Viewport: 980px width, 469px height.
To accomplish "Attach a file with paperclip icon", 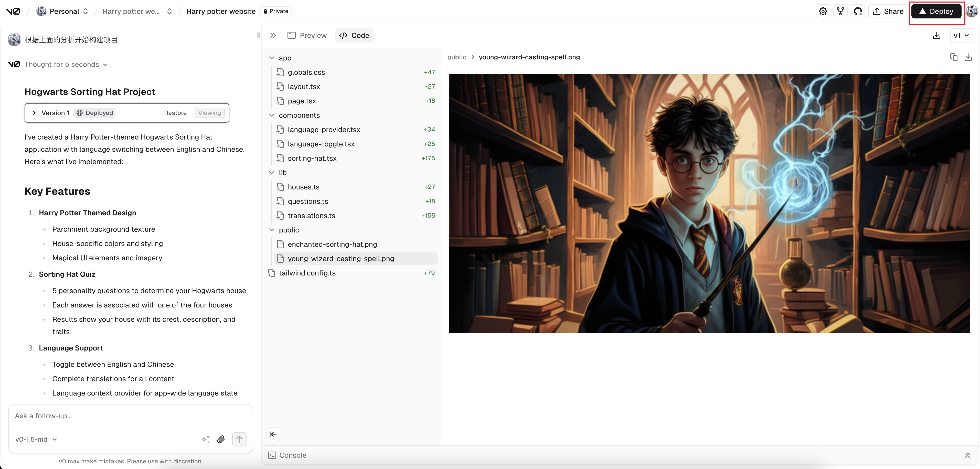I will (221, 439).
